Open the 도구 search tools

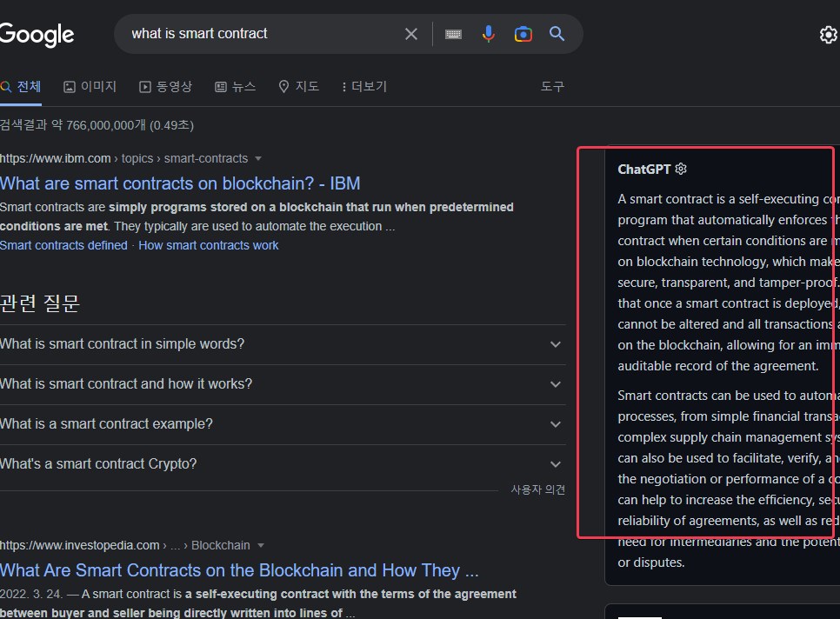(552, 86)
